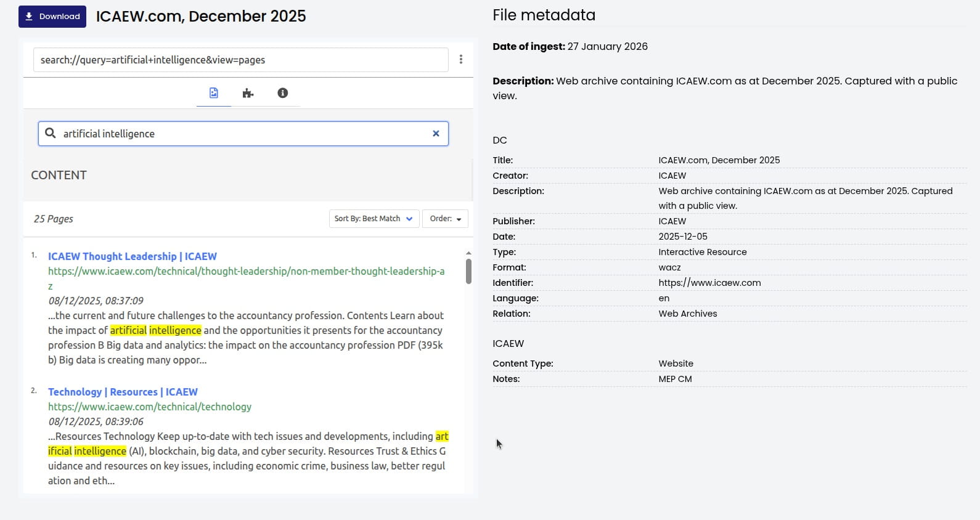Click the Creator value ICAEW
The width and height of the screenshot is (980, 520).
(672, 176)
